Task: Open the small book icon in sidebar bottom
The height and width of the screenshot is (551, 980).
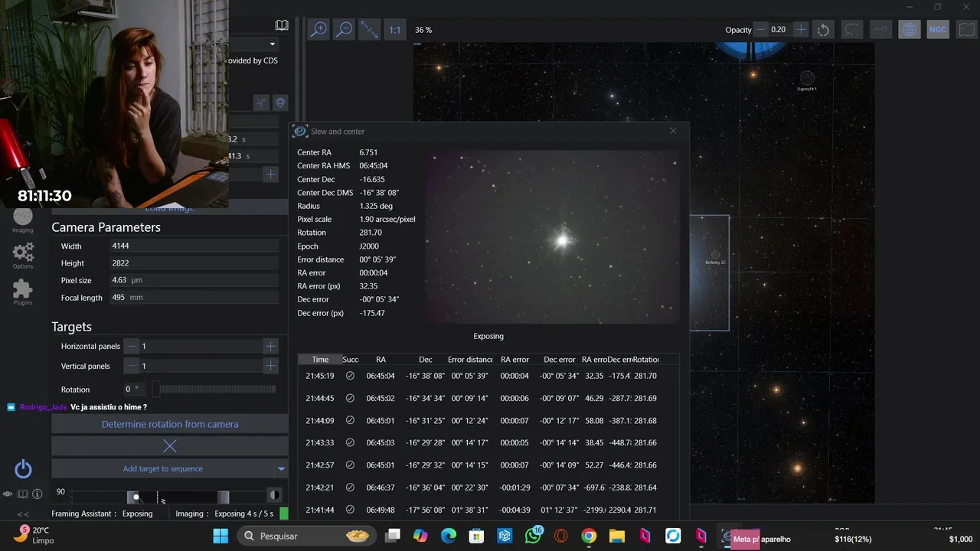Action: (22, 494)
